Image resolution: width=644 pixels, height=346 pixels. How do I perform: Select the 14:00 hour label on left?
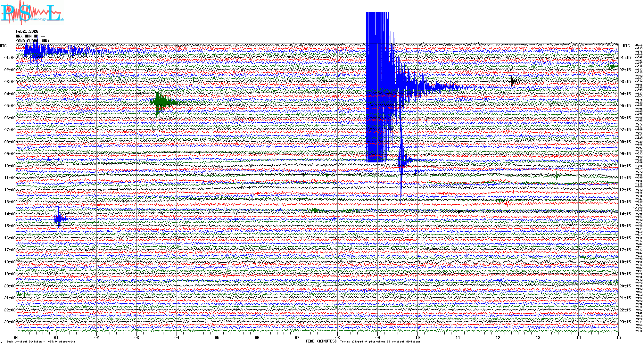click(10, 214)
